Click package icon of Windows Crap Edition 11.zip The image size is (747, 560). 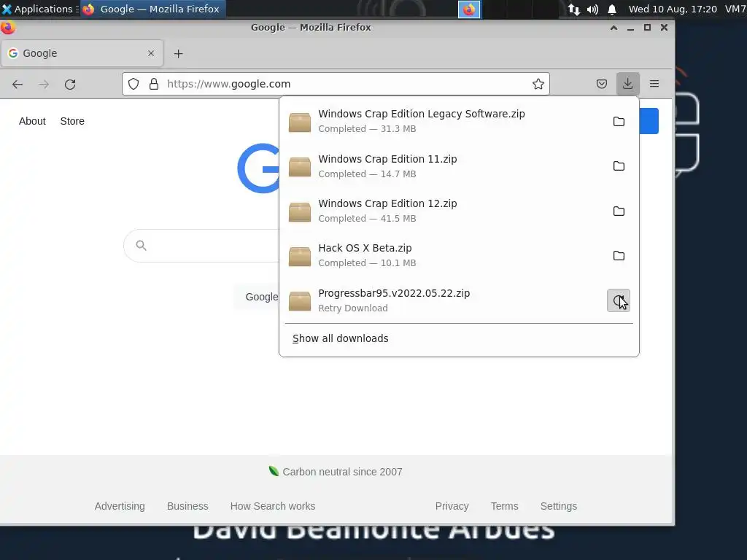300,167
